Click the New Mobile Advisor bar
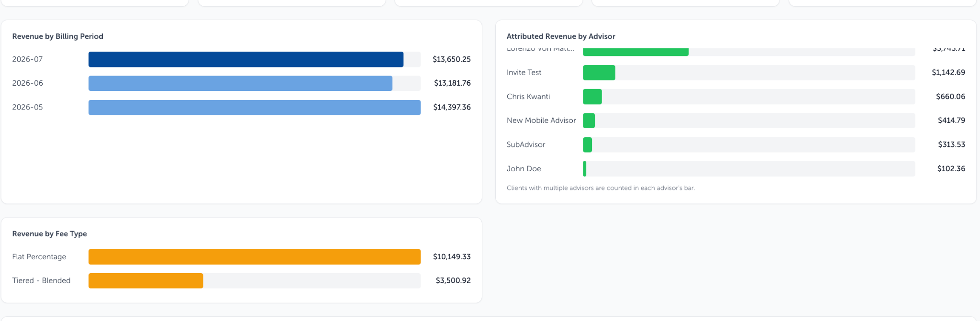Screen dimensions: 980x321 589,121
